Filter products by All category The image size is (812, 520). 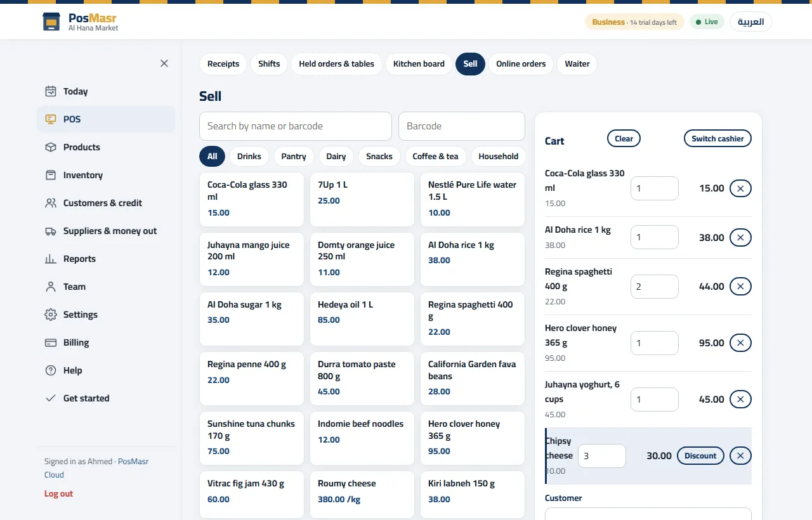(x=212, y=156)
